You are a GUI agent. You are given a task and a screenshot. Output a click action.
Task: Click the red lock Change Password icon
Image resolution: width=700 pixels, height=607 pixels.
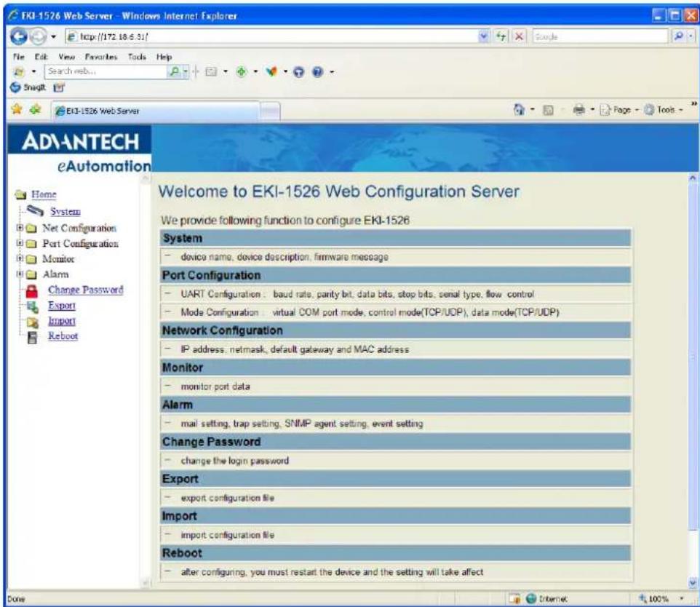coord(32,291)
